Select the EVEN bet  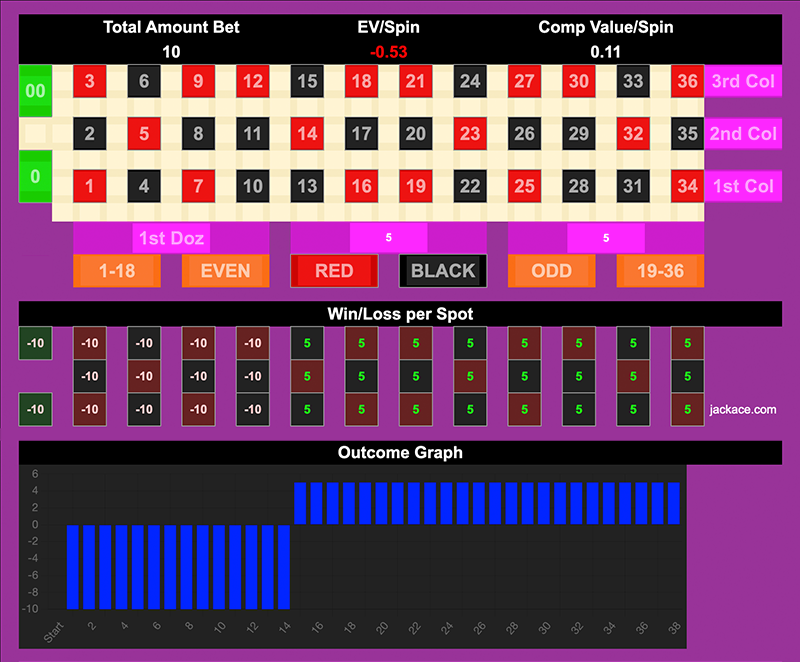coord(225,270)
